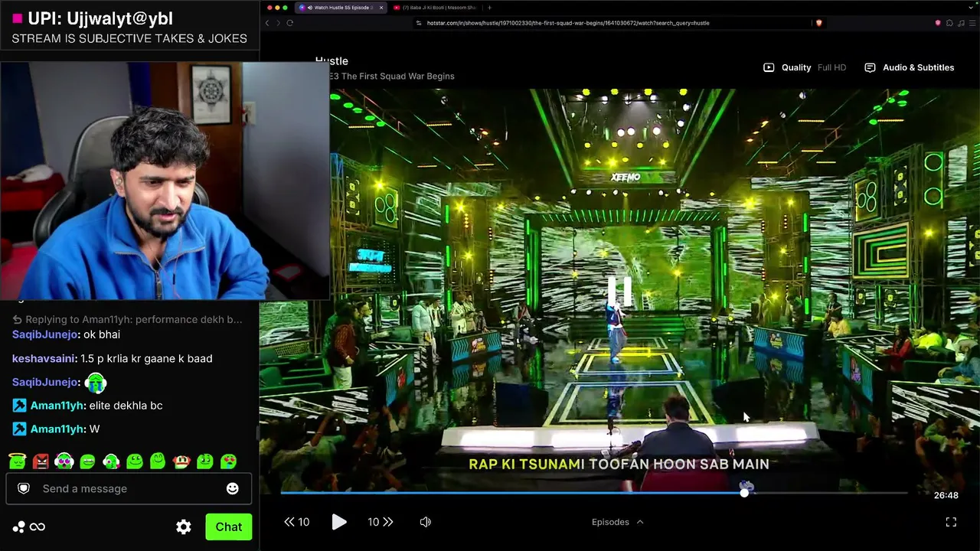The width and height of the screenshot is (980, 551).
Task: Click 'E3 The First Squad War Begins' subtitle
Action: [x=392, y=76]
